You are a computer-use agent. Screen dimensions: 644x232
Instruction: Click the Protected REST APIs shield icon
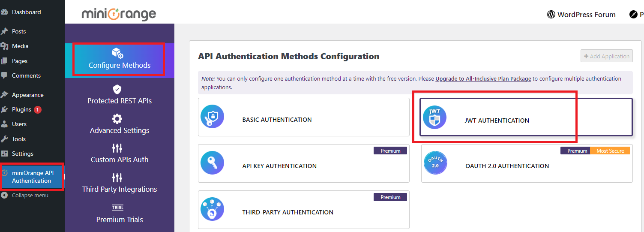pos(117,89)
